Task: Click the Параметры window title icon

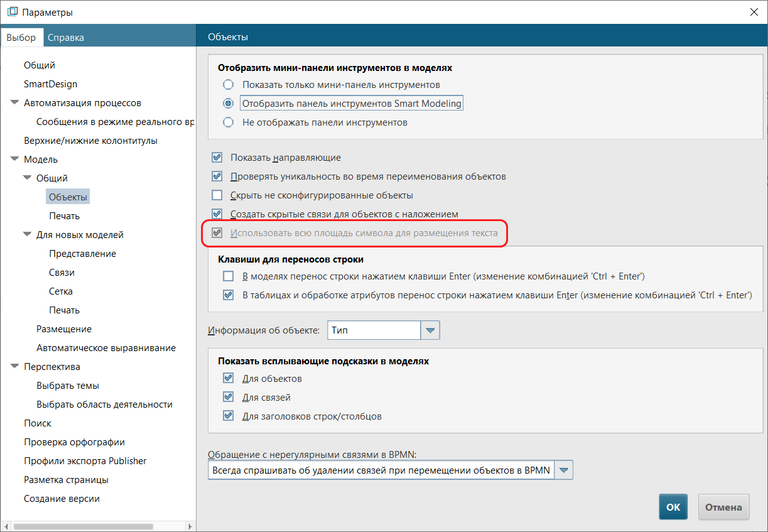Action: coord(12,12)
